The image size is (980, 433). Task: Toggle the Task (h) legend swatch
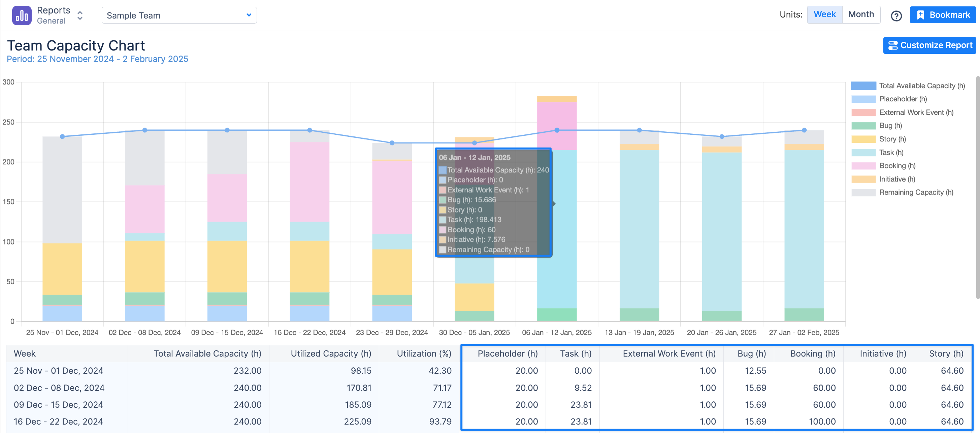point(863,153)
